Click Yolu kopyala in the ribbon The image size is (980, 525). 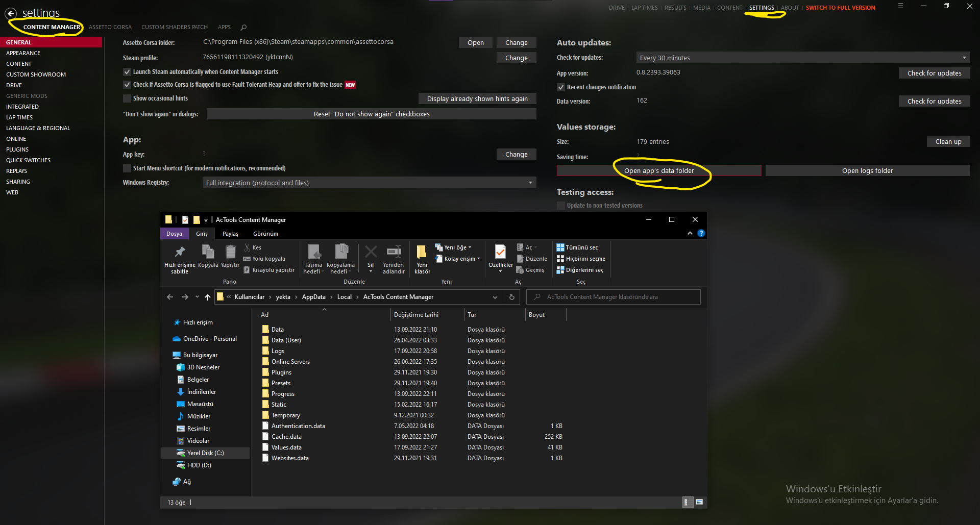coord(264,259)
